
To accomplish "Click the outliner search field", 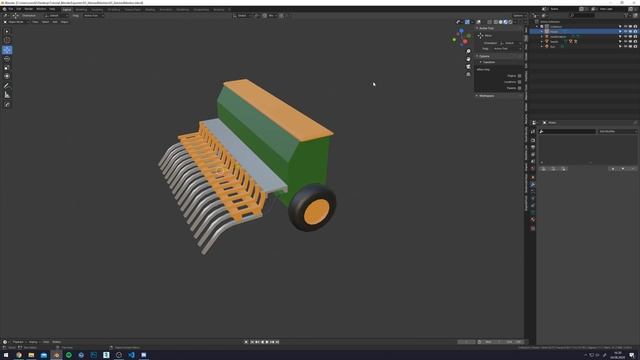I will pyautogui.click(x=583, y=16).
